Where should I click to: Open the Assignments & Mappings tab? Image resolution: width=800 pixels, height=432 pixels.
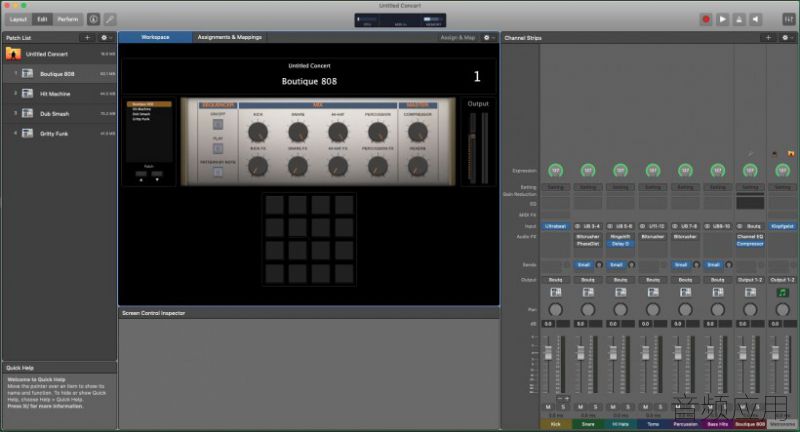coord(230,37)
